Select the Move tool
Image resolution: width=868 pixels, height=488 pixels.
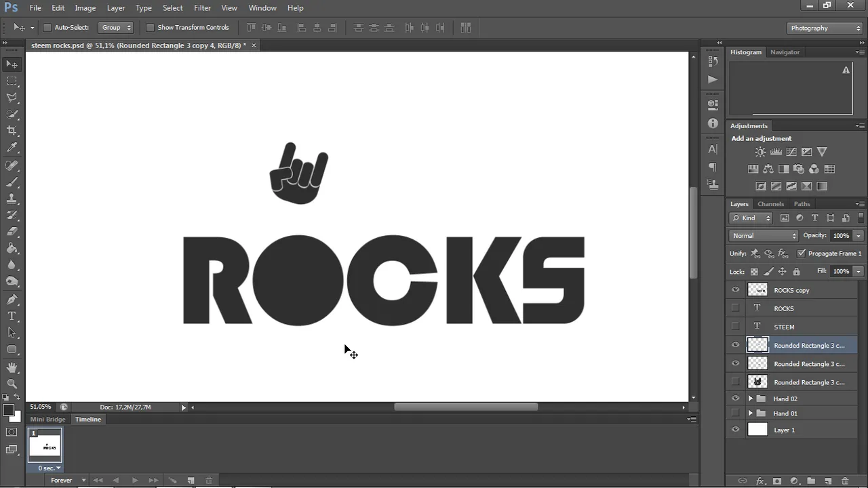(x=12, y=64)
